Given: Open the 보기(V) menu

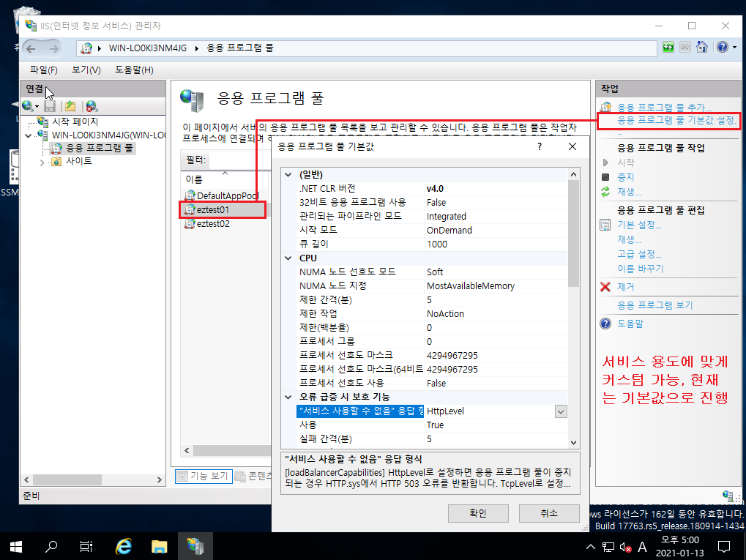Looking at the screenshot, I should tap(86, 70).
